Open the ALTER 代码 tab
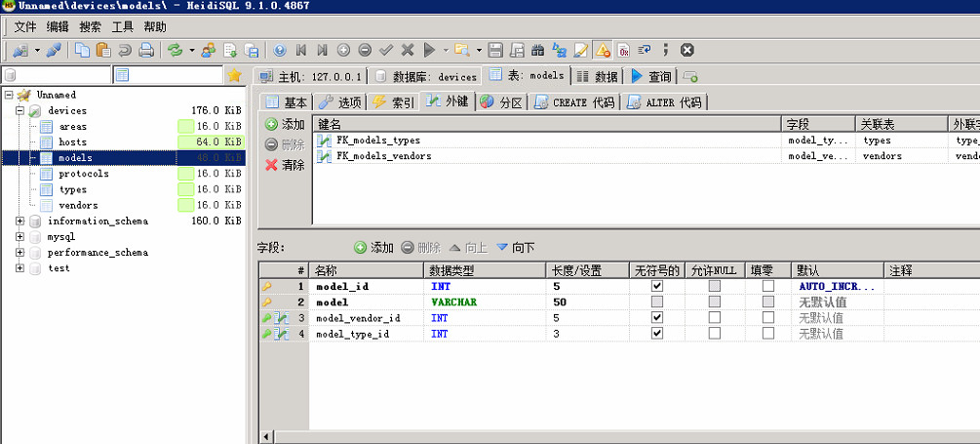 pos(664,102)
